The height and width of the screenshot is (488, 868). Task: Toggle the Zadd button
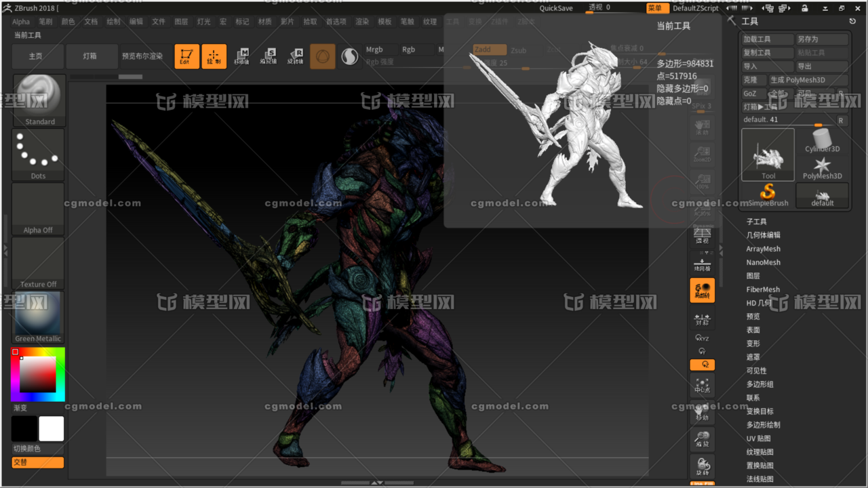click(490, 49)
